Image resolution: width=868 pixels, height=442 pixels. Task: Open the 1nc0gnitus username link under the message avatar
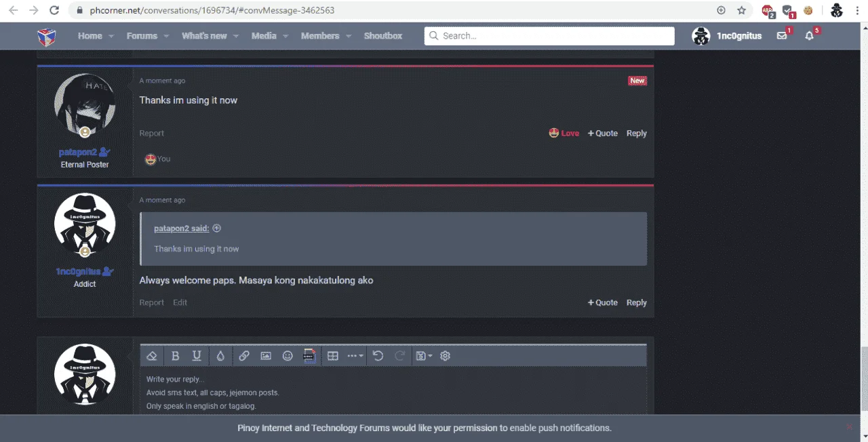point(78,272)
